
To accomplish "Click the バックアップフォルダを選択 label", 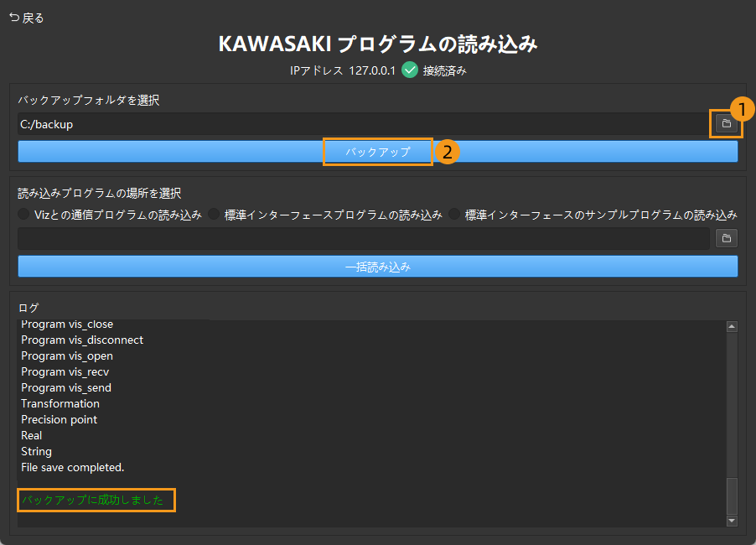I will click(89, 100).
